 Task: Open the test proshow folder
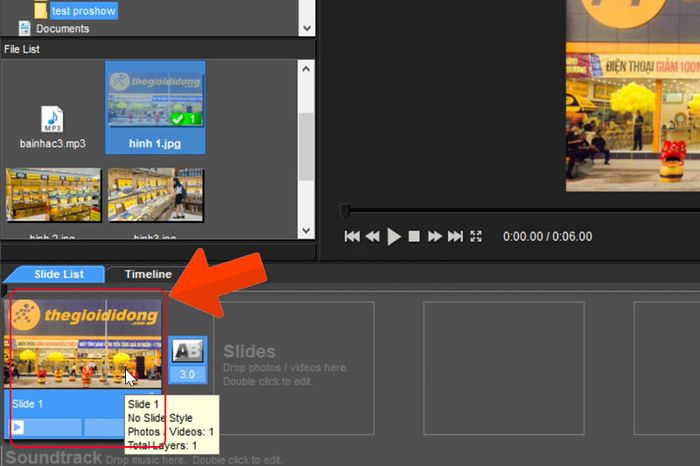(x=83, y=11)
